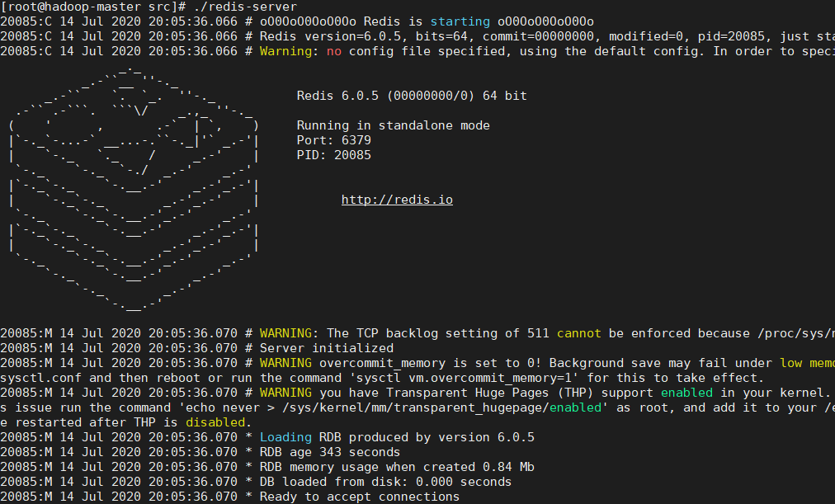The height and width of the screenshot is (504, 835).
Task: Click the 'RDB age 343 seconds' line
Action: pyautogui.click(x=330, y=452)
